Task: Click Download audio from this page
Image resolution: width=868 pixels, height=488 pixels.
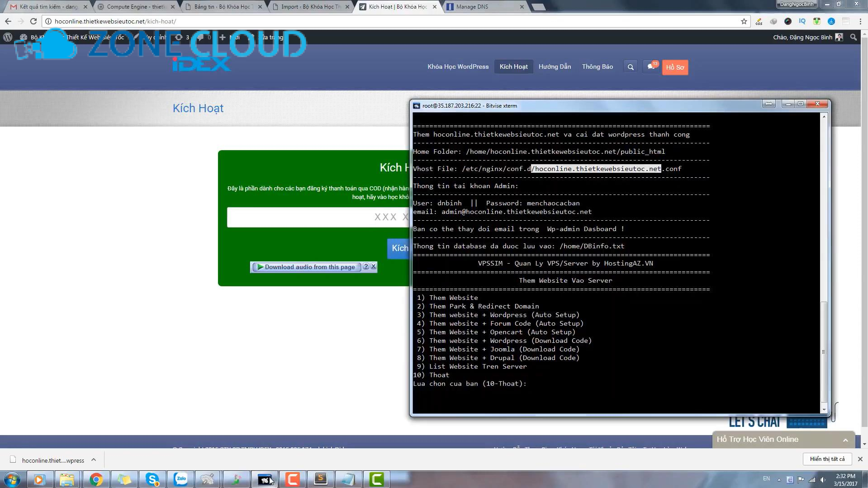Action: pyautogui.click(x=306, y=267)
